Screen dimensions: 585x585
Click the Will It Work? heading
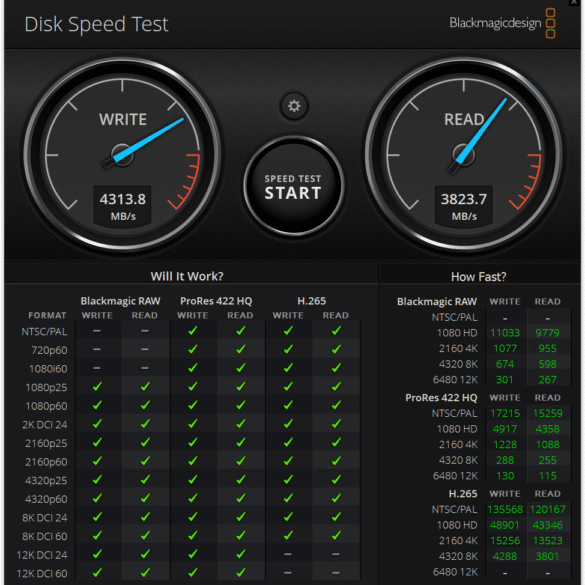(187, 276)
